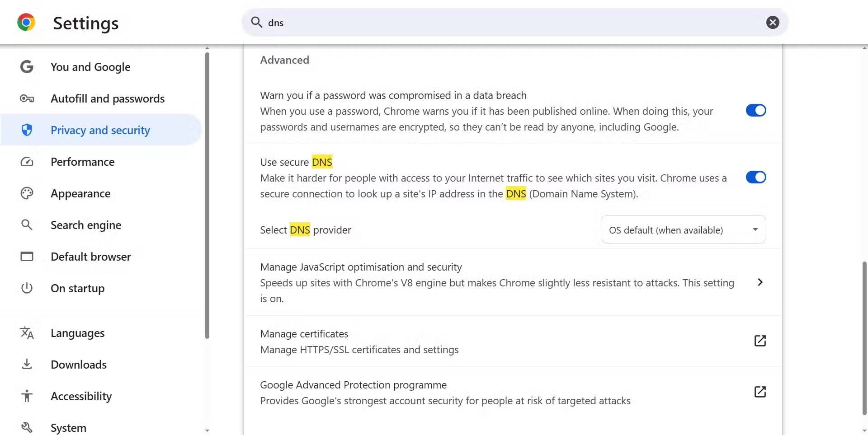This screenshot has width=868, height=435.
Task: Click the Downloads icon in sidebar
Action: 27,364
